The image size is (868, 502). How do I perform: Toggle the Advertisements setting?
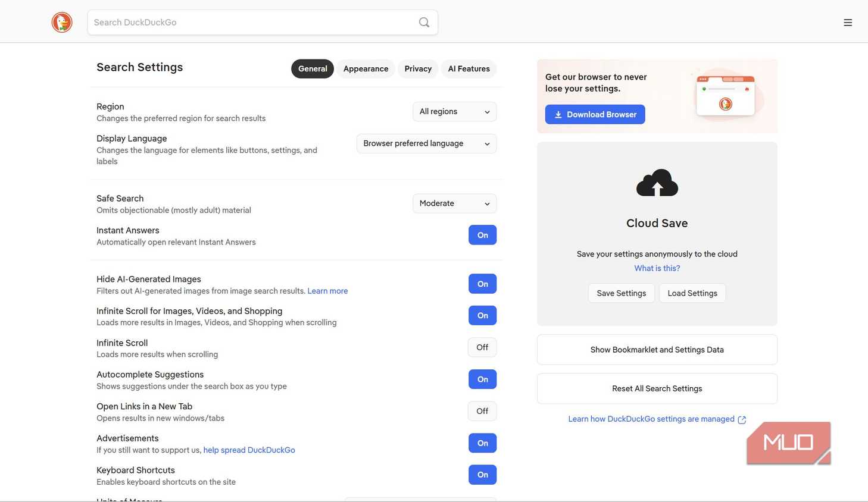point(482,443)
